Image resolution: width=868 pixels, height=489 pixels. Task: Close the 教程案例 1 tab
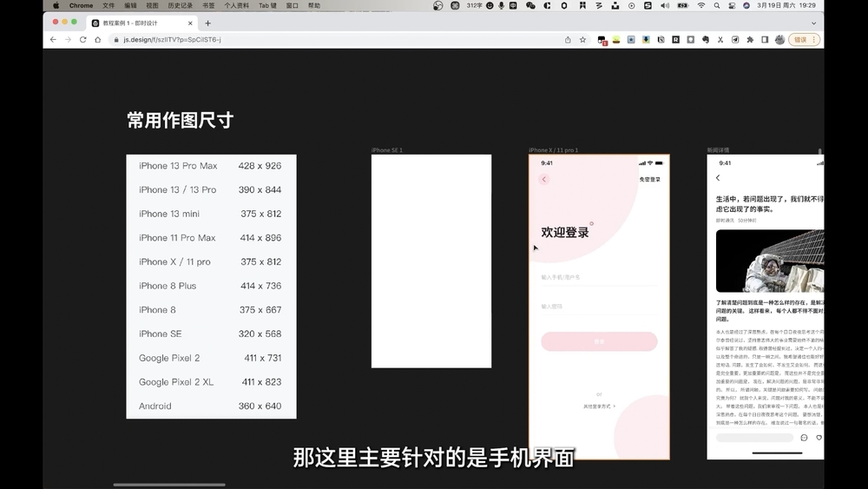click(x=190, y=23)
